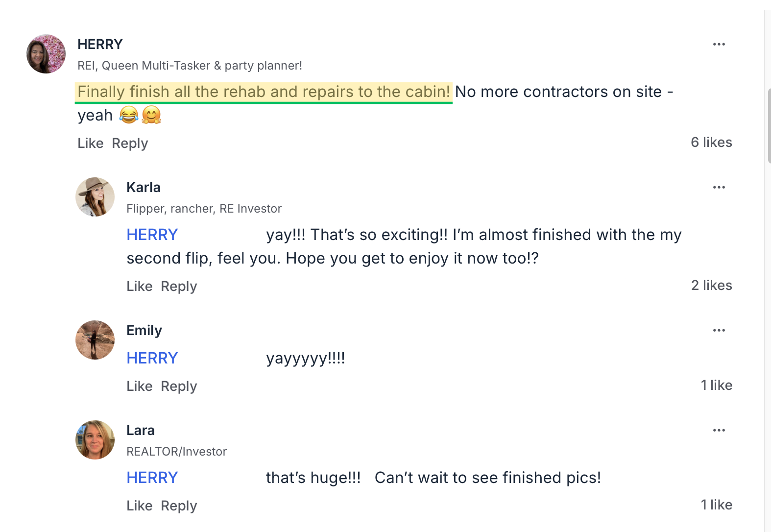Click Lara's profile avatar
771x532 pixels.
(x=95, y=440)
